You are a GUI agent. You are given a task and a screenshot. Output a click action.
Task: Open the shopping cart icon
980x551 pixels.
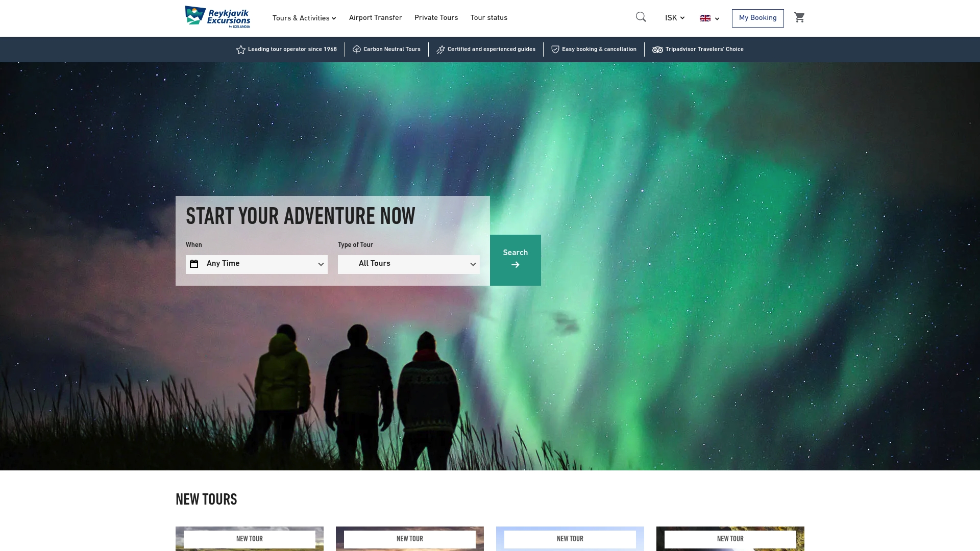coord(799,18)
